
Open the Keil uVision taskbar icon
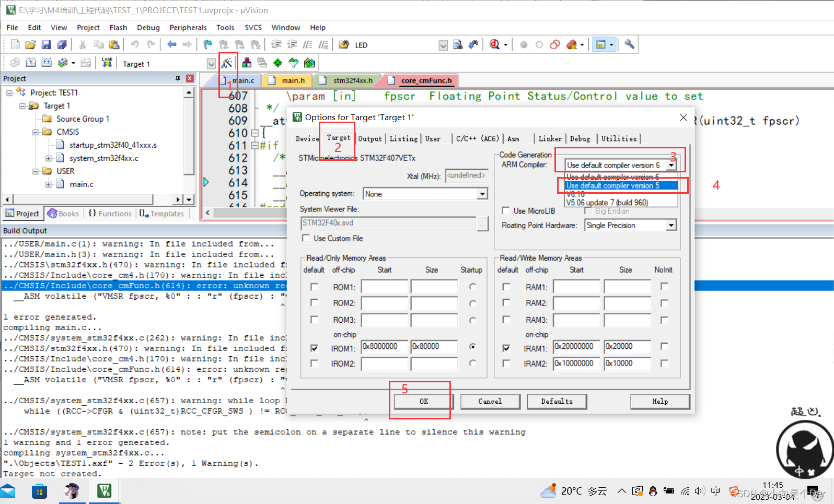tap(104, 491)
